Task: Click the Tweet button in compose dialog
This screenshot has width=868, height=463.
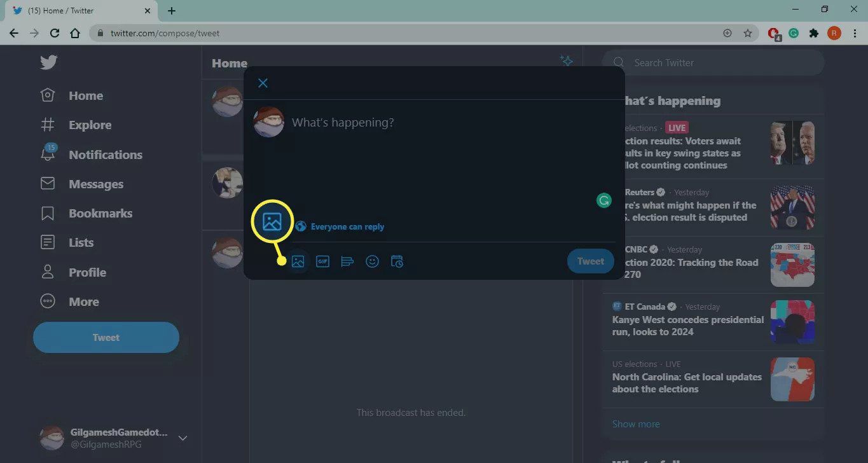Action: tap(591, 261)
